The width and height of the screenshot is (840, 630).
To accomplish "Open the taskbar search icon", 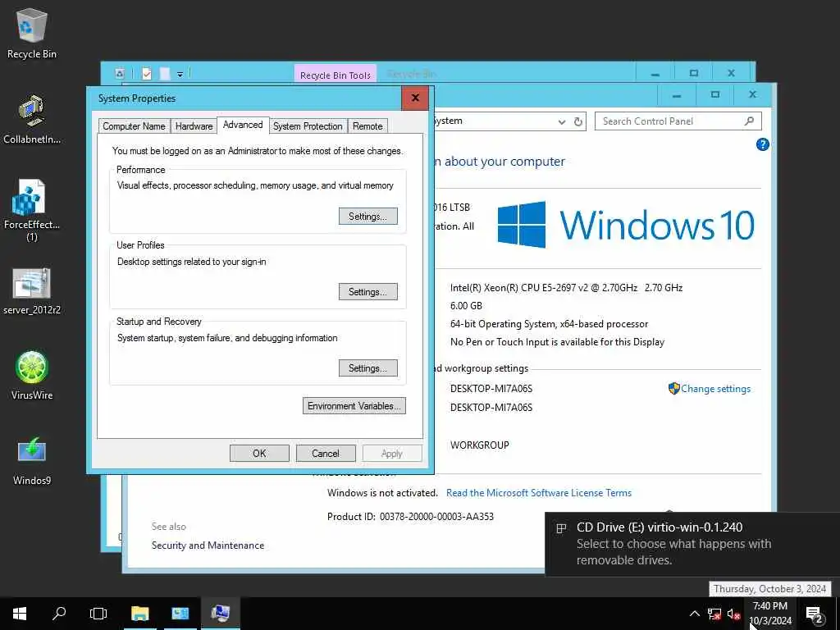I will [x=59, y=614].
